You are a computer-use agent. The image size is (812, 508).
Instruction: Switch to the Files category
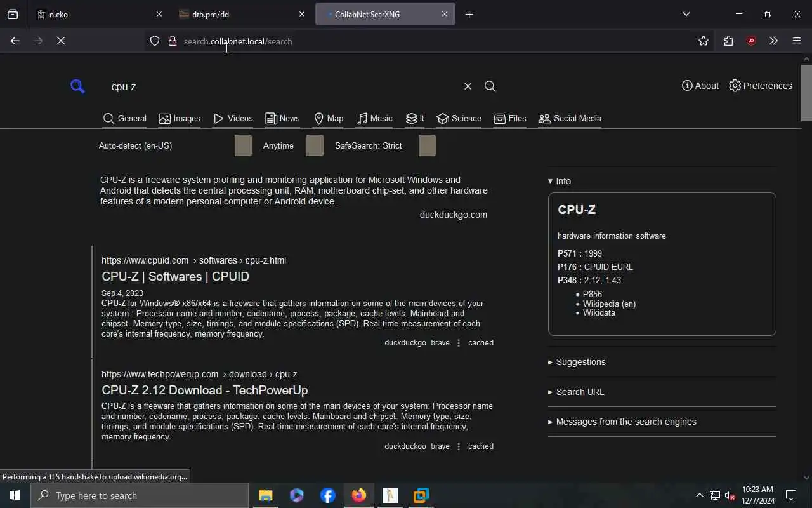coord(510,119)
